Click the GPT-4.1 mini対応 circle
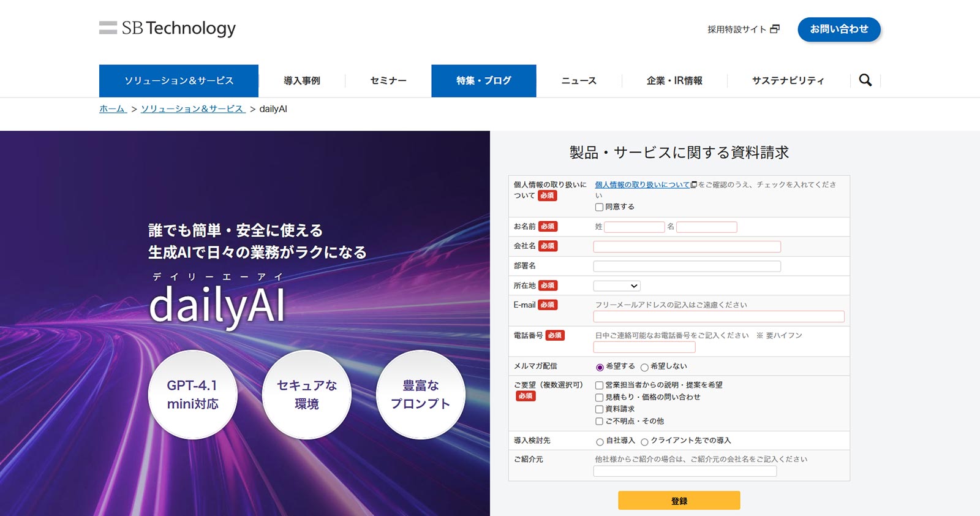Image resolution: width=980 pixels, height=516 pixels. tap(192, 395)
